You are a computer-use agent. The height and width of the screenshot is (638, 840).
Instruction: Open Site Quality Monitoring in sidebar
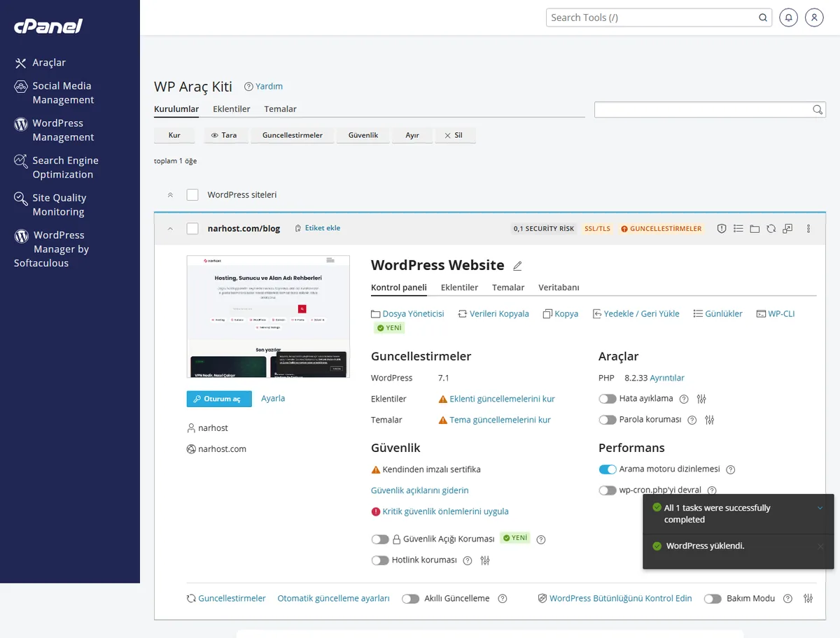tap(59, 205)
